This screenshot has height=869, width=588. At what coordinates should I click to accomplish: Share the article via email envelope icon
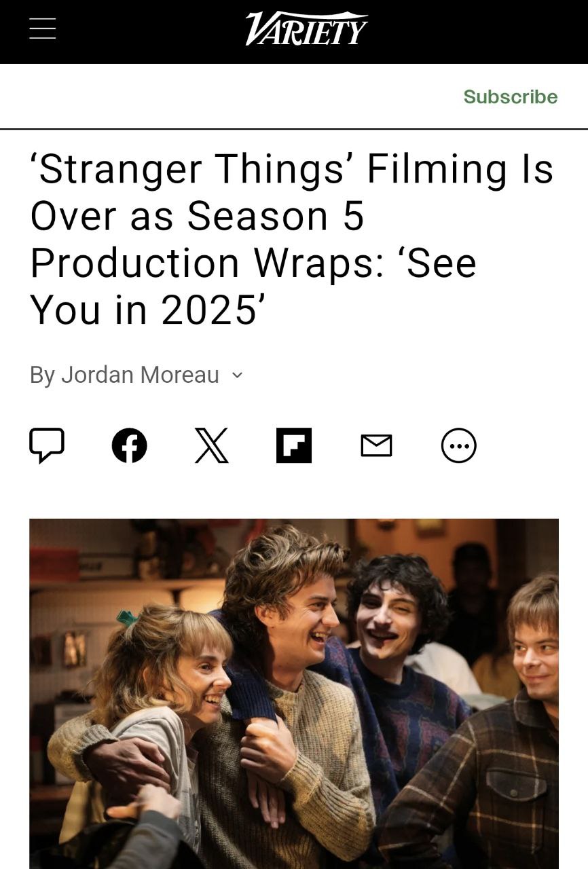[376, 445]
